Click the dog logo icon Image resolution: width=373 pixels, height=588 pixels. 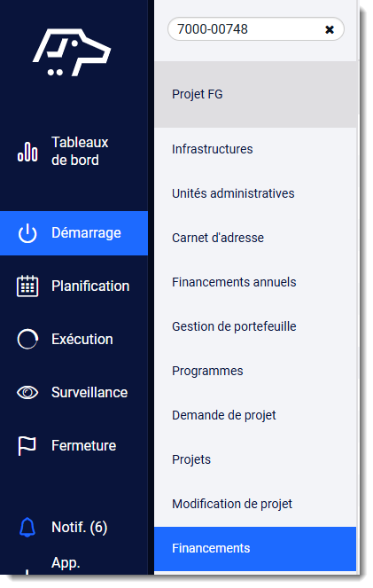click(72, 52)
